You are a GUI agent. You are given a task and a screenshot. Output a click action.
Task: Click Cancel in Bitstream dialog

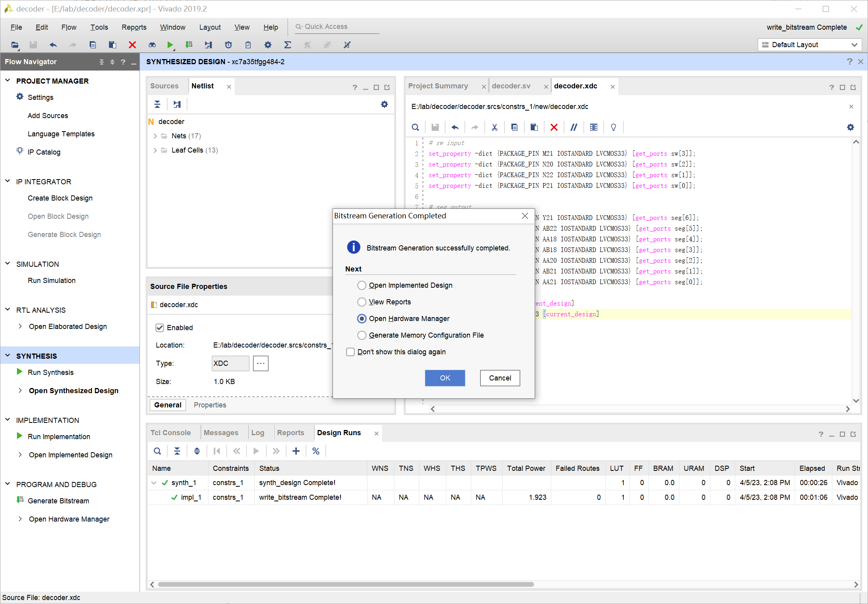point(500,378)
